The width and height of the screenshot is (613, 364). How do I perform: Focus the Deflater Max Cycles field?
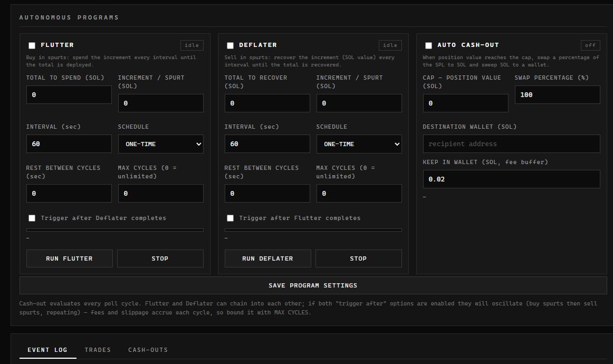point(359,194)
